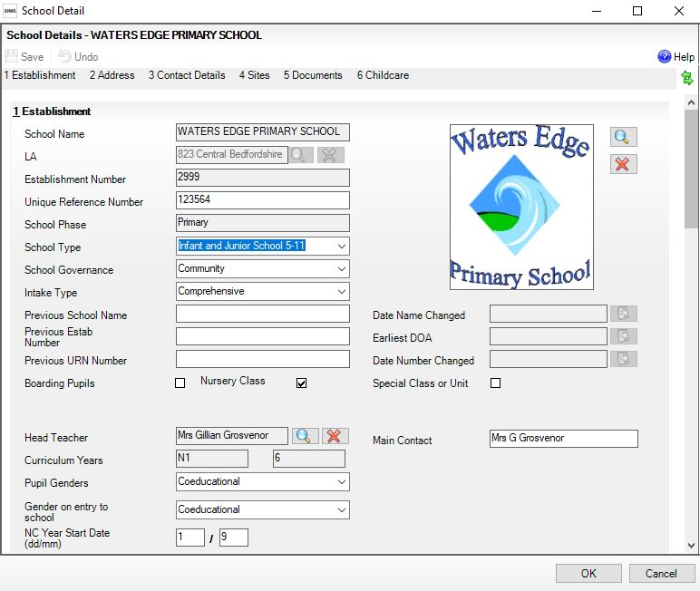Click the Unique Reference Number field
Screen dimensions: 700x591
pos(263,200)
